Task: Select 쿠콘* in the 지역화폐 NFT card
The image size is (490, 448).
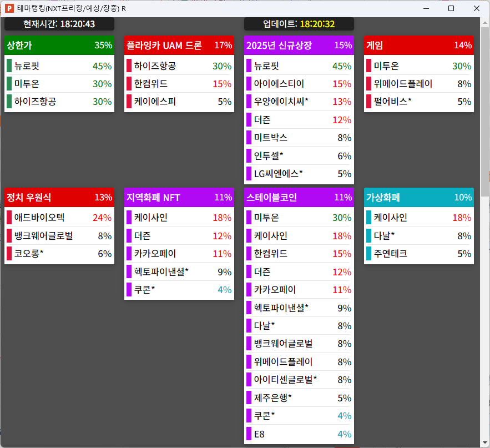Action: pyautogui.click(x=179, y=289)
